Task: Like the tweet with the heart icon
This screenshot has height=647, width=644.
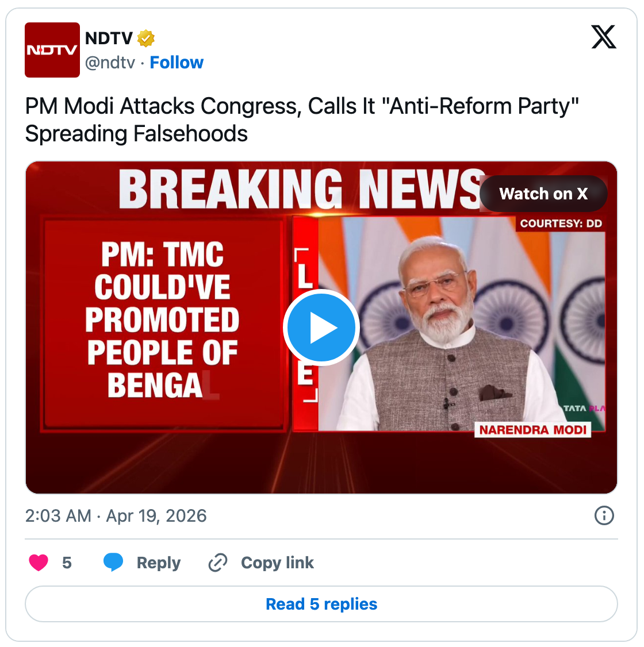Action: 39,563
